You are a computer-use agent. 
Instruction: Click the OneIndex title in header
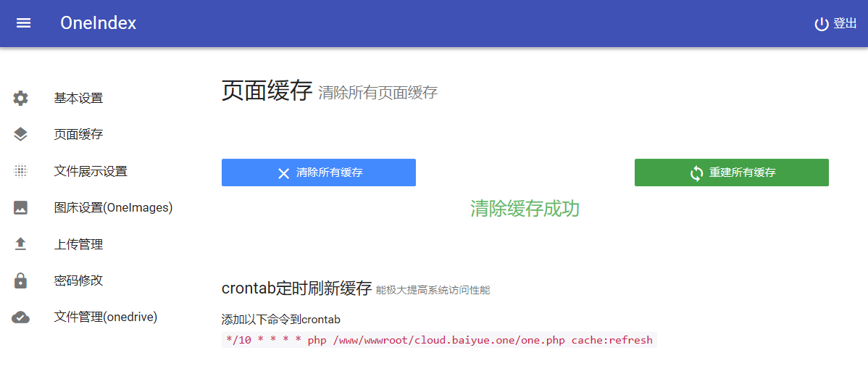pos(99,23)
